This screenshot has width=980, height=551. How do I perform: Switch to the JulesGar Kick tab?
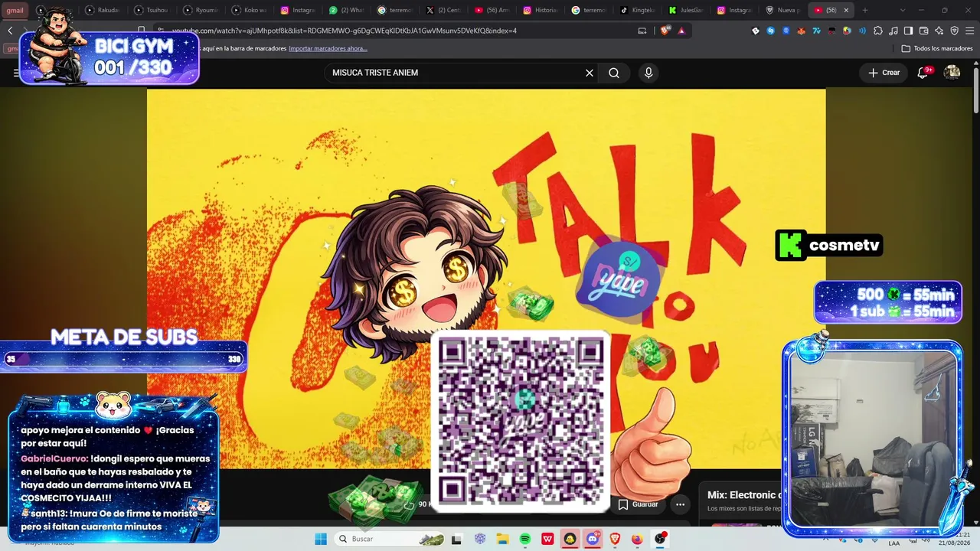[x=685, y=11]
